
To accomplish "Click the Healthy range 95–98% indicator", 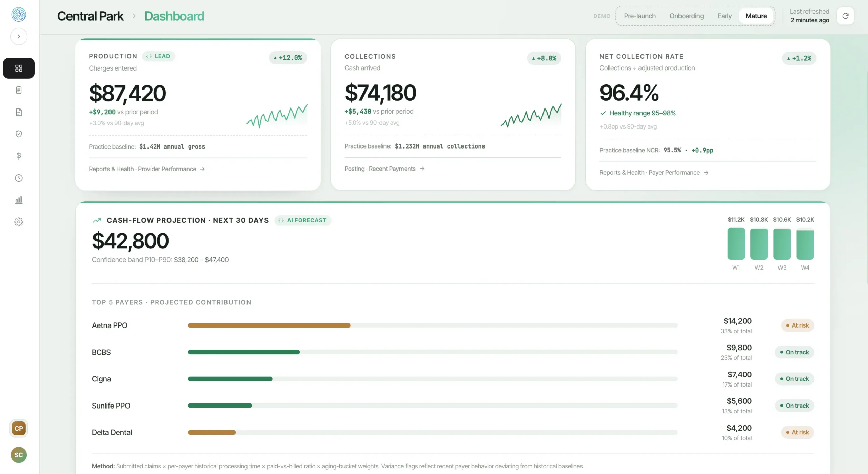I will pos(638,113).
